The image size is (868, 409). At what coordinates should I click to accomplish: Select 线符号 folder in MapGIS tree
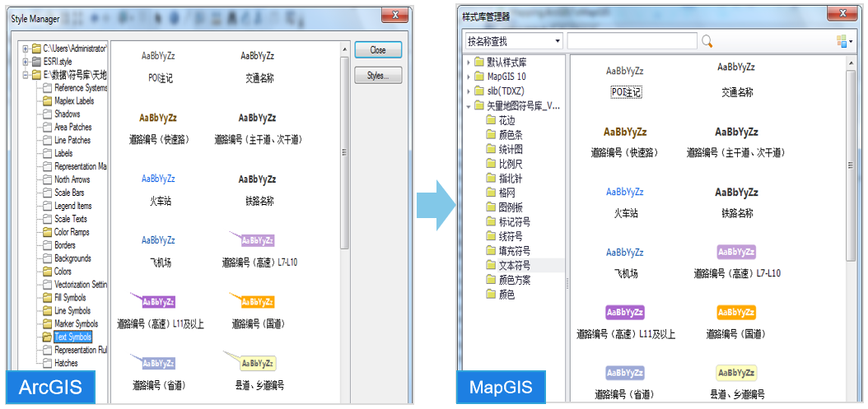point(504,236)
